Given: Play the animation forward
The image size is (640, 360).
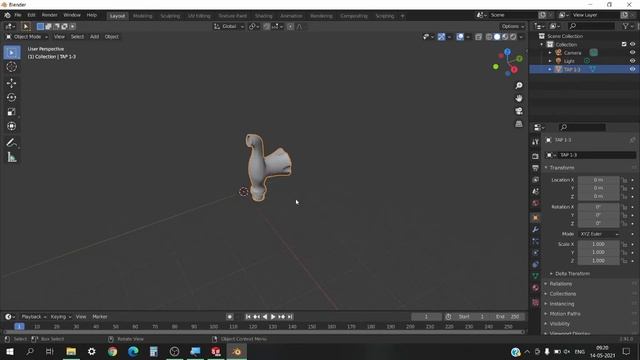Looking at the screenshot, I should tap(273, 317).
